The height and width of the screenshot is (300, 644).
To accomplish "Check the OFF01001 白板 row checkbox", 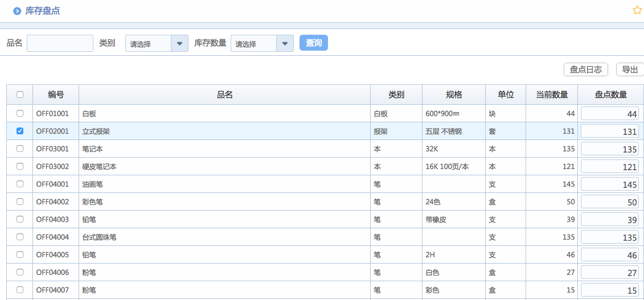I will point(20,113).
